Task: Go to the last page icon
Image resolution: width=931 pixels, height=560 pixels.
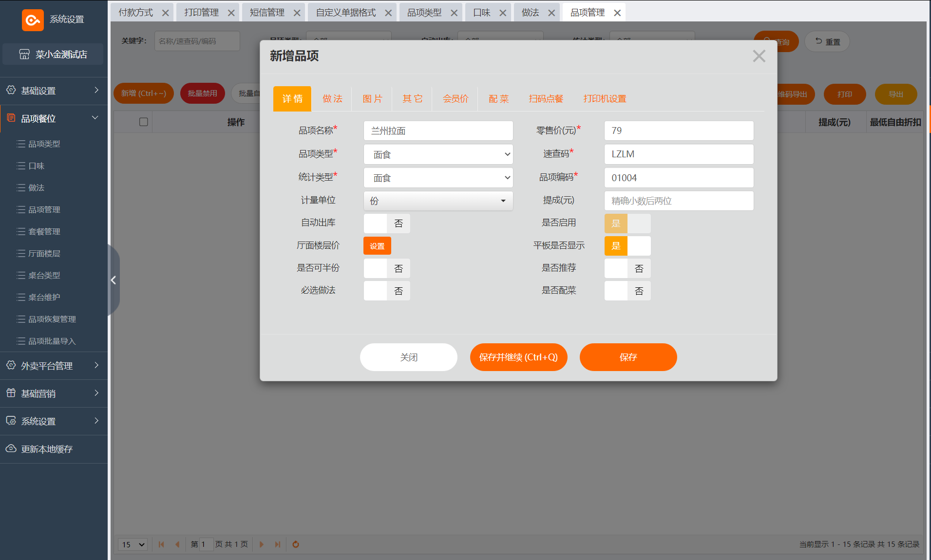Action: (278, 544)
